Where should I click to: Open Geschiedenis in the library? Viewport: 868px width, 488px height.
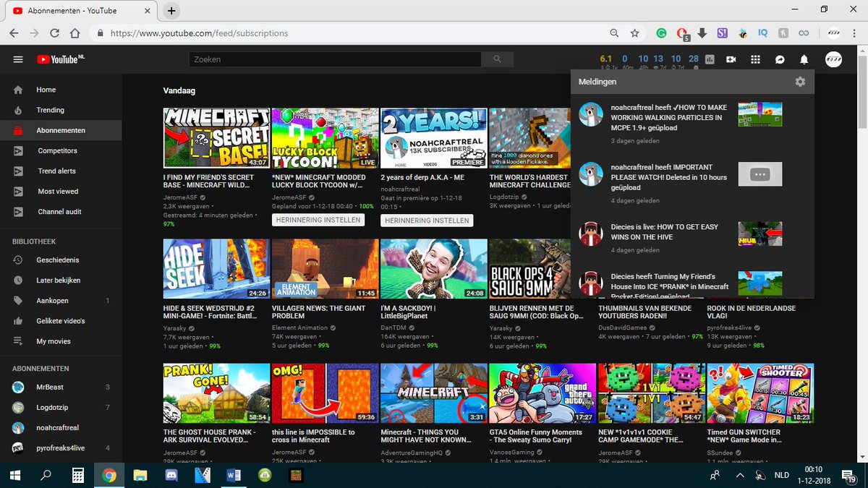(x=61, y=260)
